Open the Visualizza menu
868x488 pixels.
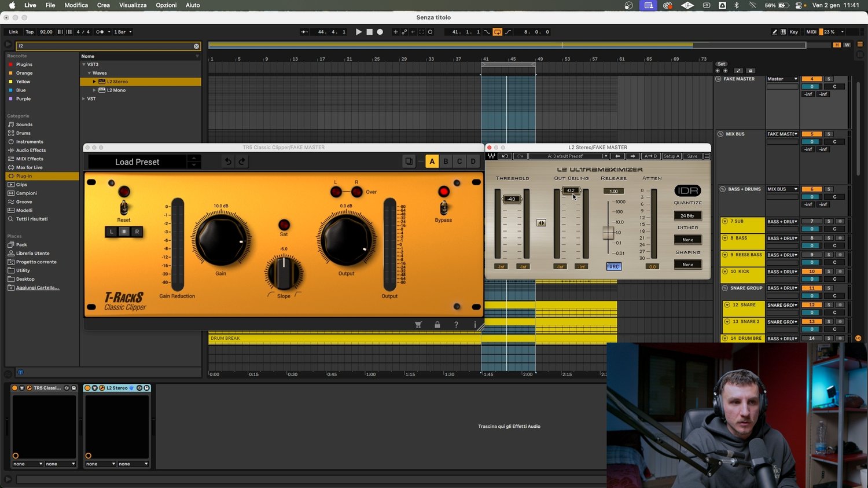pos(133,5)
